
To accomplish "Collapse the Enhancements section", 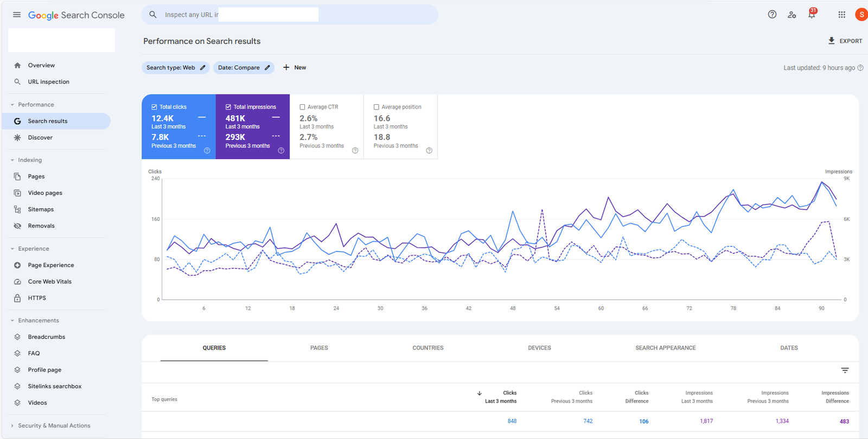I will point(12,321).
